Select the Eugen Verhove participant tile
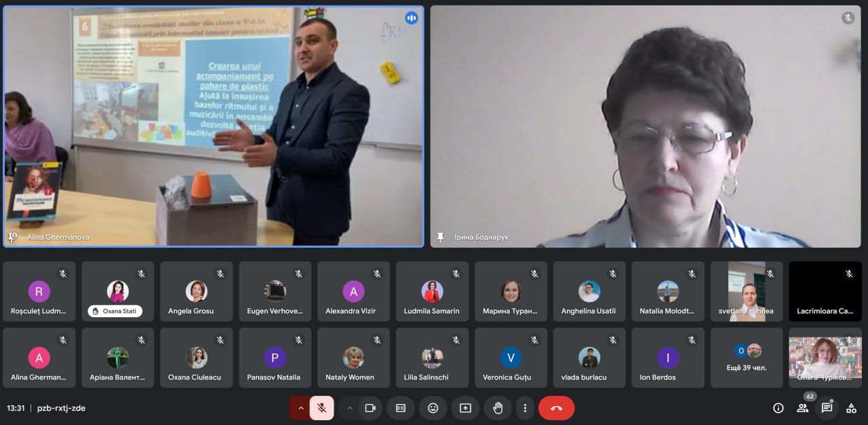The image size is (868, 425). coord(275,291)
